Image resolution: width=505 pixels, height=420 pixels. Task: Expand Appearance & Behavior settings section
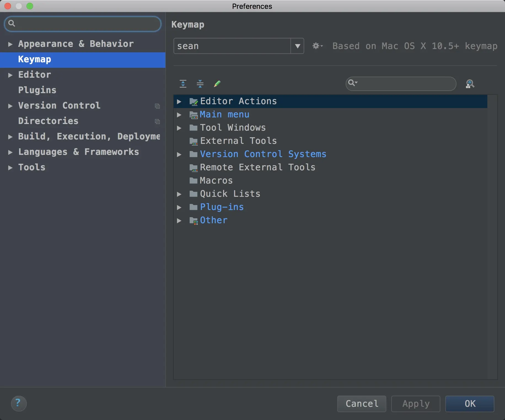[10, 44]
